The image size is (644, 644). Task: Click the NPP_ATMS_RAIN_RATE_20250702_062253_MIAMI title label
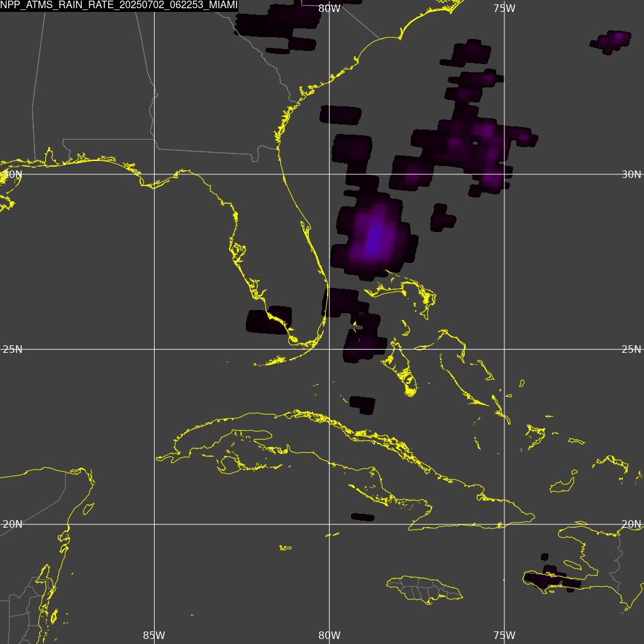pyautogui.click(x=119, y=5)
